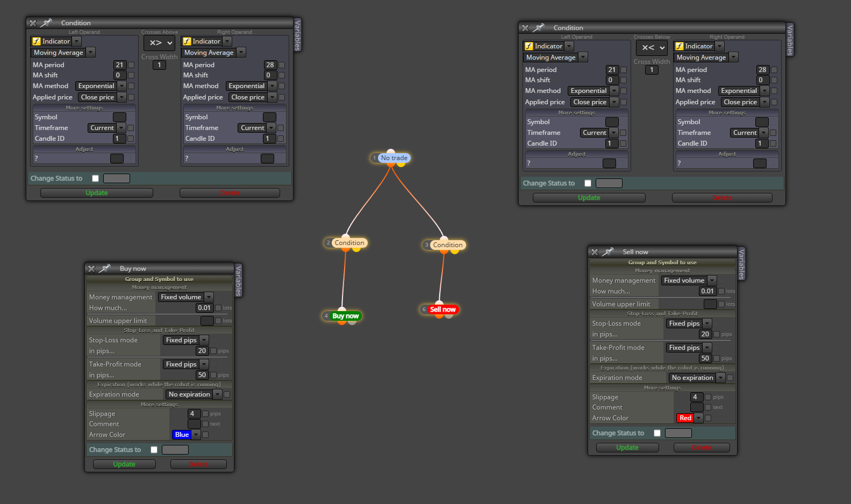This screenshot has height=504, width=851.
Task: Click the Right Operand function icon in Crosses Below panel
Action: point(680,46)
